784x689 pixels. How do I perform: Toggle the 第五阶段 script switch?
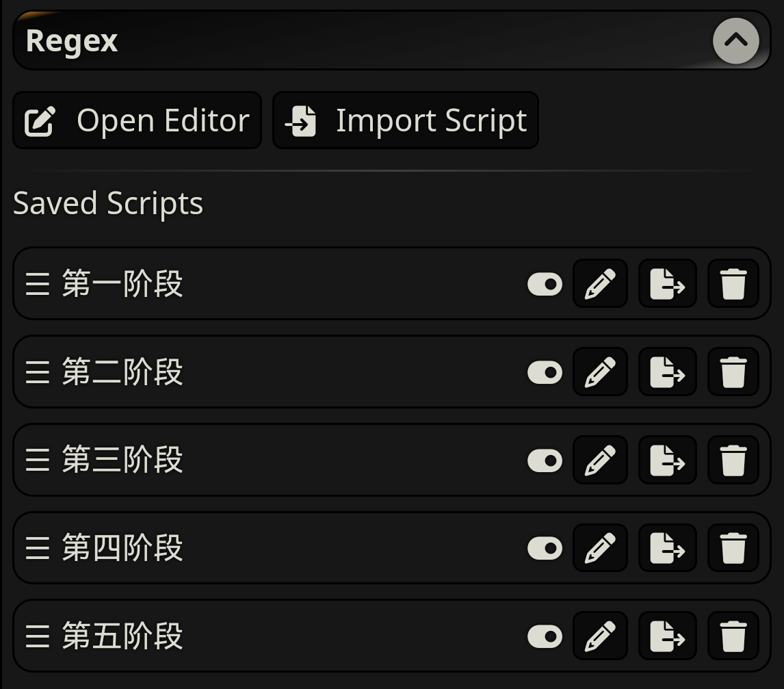pyautogui.click(x=545, y=636)
